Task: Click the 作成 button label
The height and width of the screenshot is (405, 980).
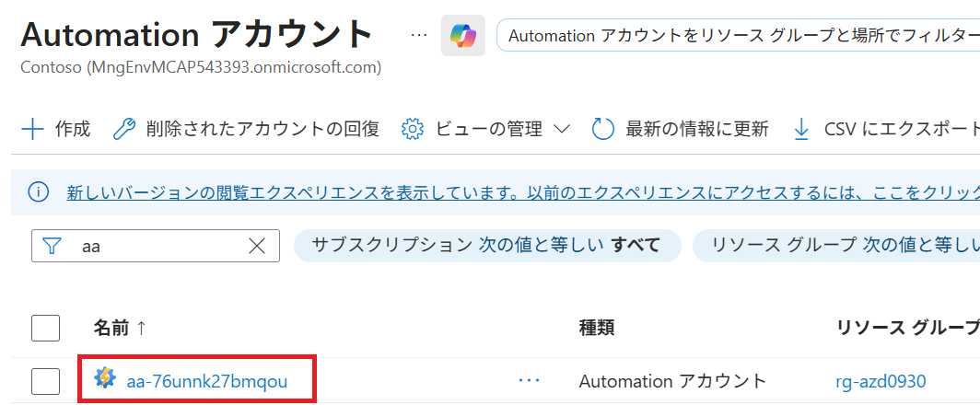Action: (73, 130)
